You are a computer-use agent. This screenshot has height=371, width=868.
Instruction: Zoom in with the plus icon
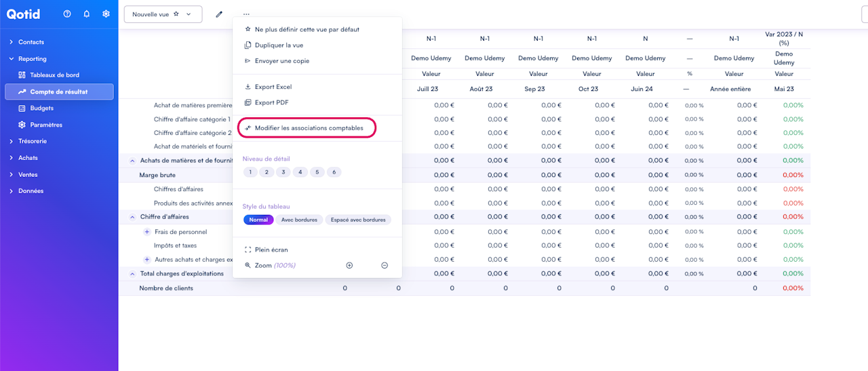coord(349,265)
